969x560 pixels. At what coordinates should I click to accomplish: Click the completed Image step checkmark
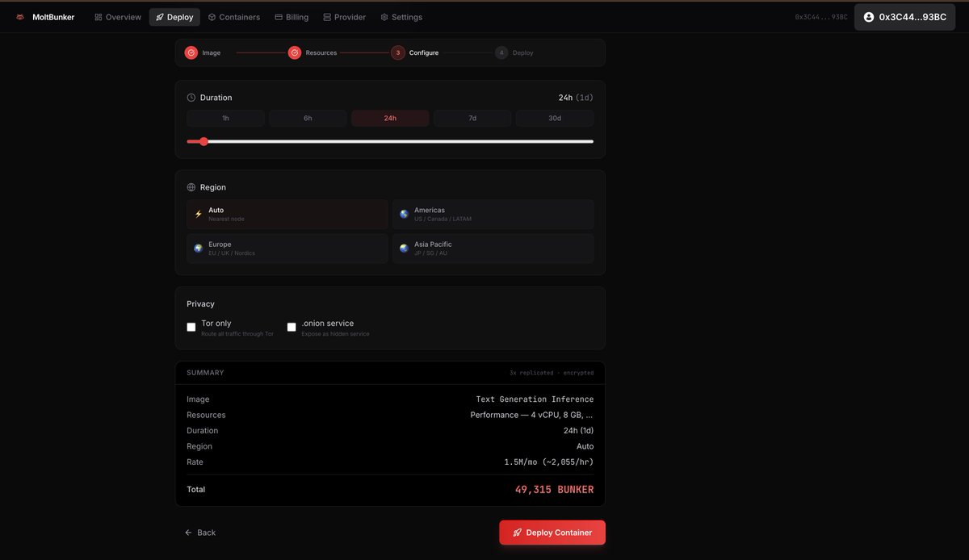click(x=191, y=52)
